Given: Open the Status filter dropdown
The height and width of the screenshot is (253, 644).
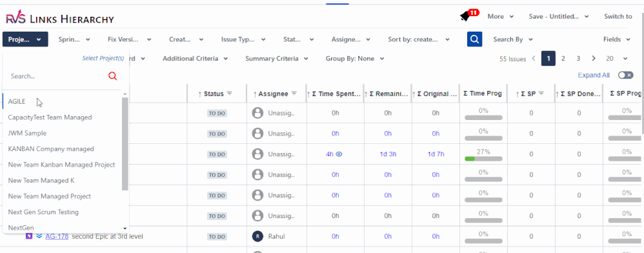Looking at the screenshot, I should pos(299,39).
